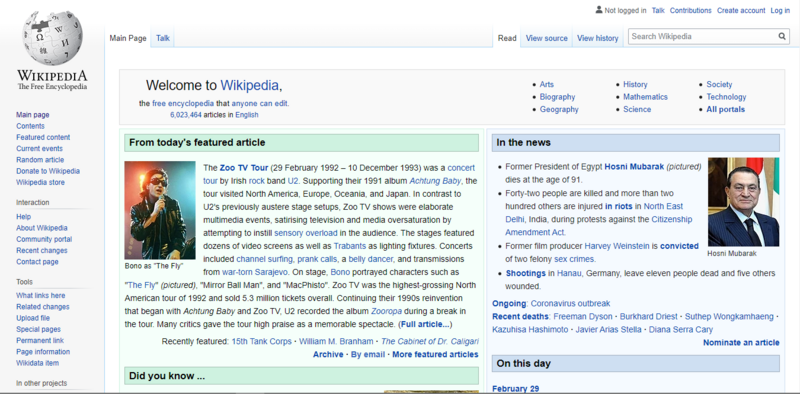Open the Biography portal

click(557, 96)
